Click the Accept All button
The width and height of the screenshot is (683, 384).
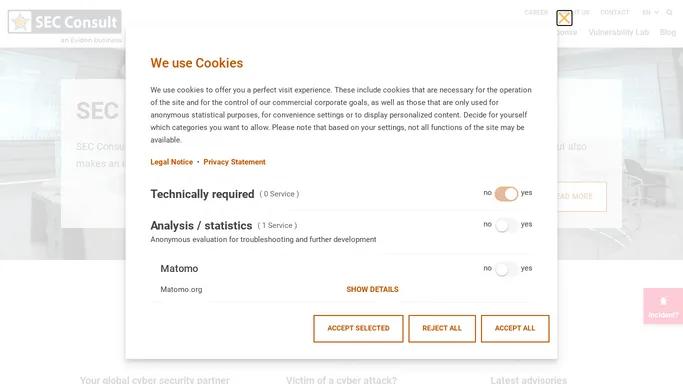coord(515,329)
